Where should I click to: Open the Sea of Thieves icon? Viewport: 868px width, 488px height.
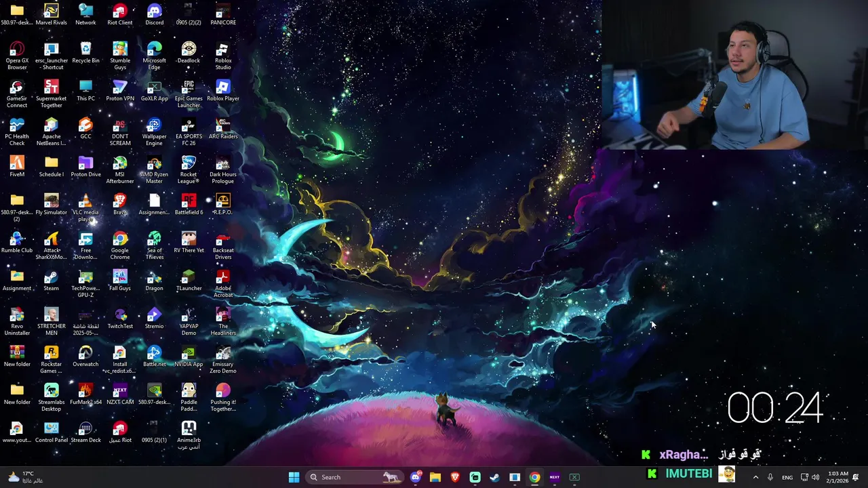click(x=154, y=245)
